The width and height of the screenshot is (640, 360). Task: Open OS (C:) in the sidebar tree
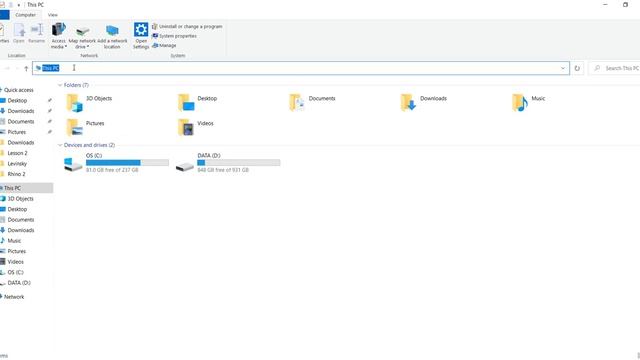pos(16,272)
